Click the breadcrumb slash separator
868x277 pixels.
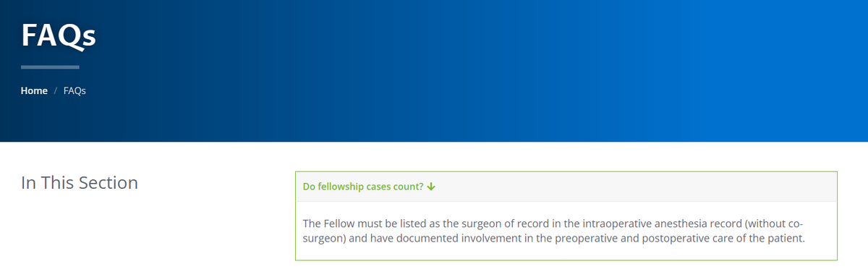pos(56,91)
